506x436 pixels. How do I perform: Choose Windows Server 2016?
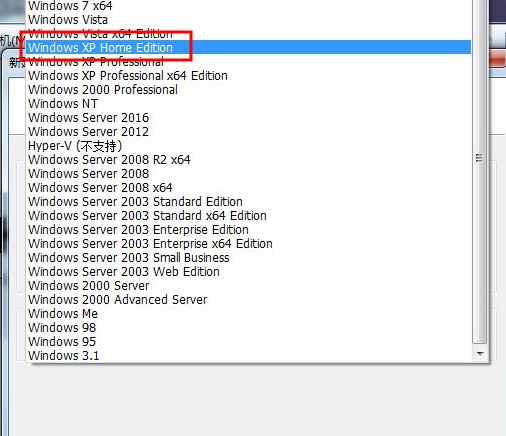point(249,118)
